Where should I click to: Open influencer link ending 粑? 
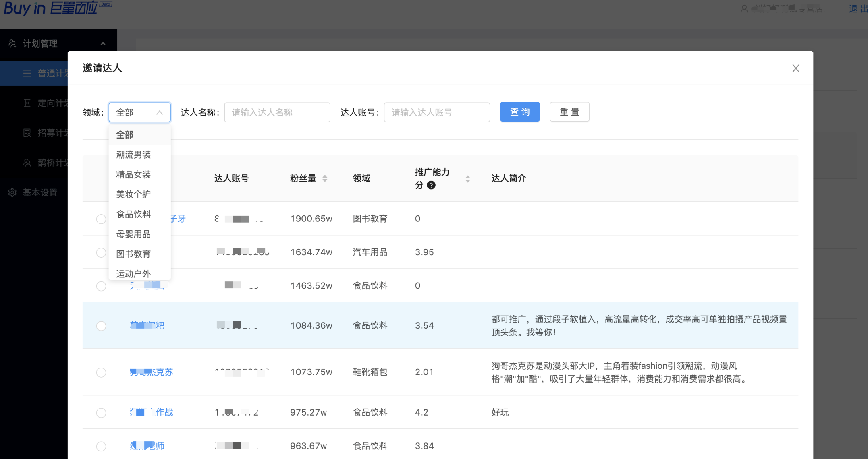tap(147, 325)
